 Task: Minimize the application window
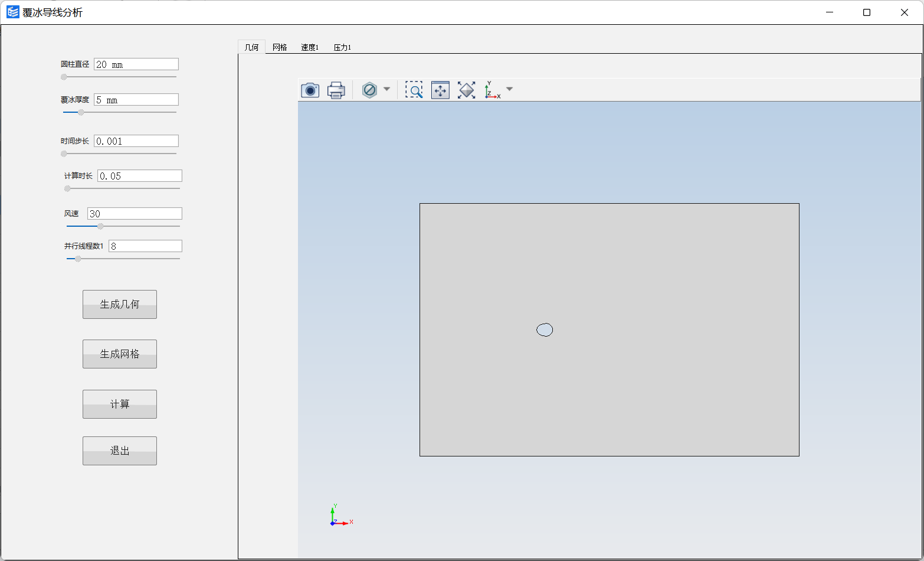coord(830,12)
